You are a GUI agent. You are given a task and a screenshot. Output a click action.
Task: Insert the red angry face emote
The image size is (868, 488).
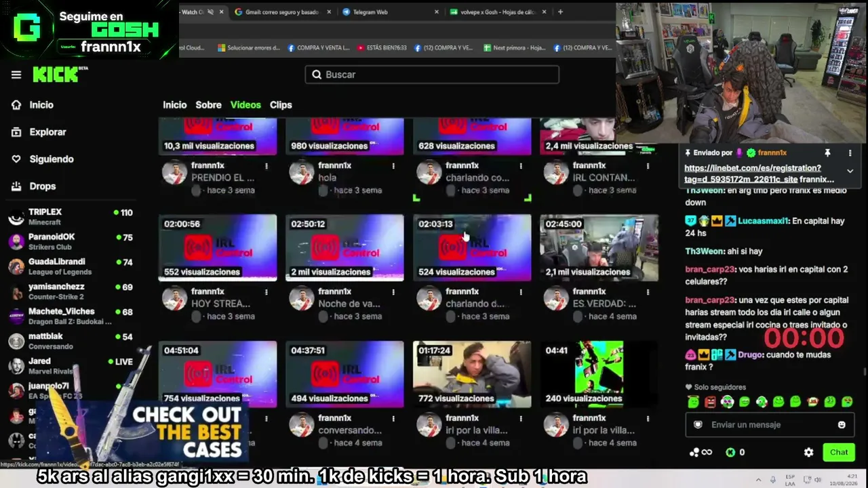click(710, 402)
